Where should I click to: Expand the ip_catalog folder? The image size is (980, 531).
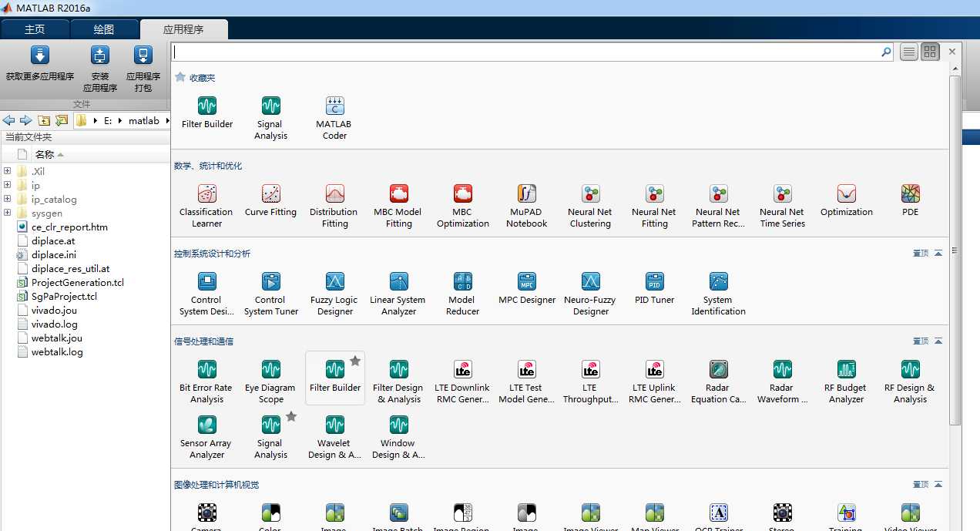(x=7, y=199)
